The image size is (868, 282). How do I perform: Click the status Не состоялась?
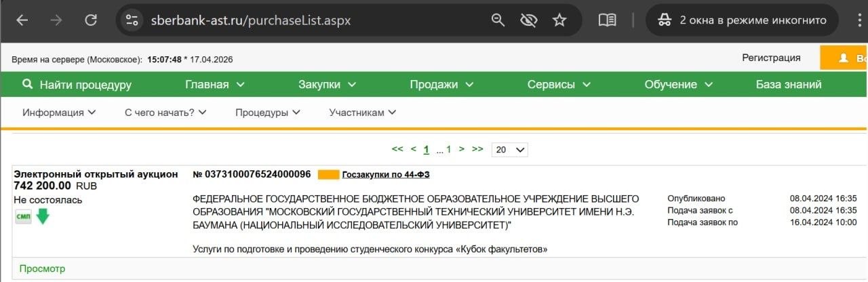pyautogui.click(x=47, y=199)
